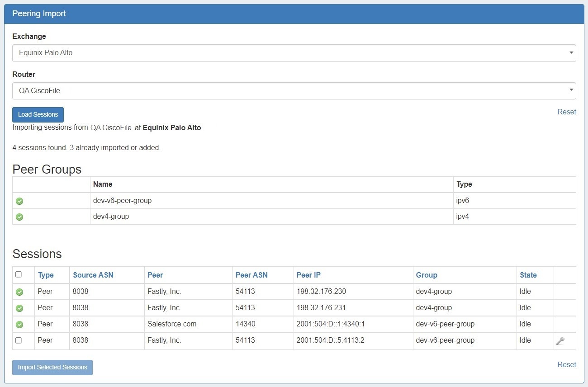
Task: Toggle the select-all sessions header checkbox
Action: [x=19, y=274]
